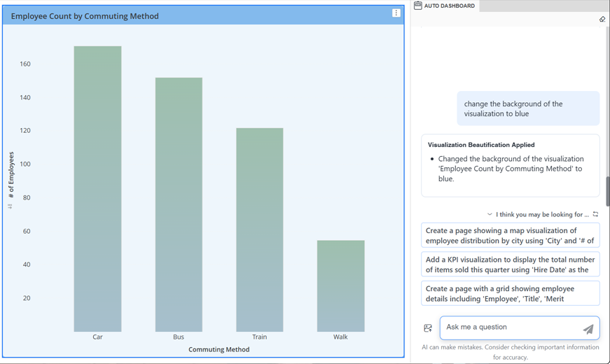Image resolution: width=610 pixels, height=364 pixels.
Task: Click the eraser clear-chat icon
Action: (x=602, y=20)
